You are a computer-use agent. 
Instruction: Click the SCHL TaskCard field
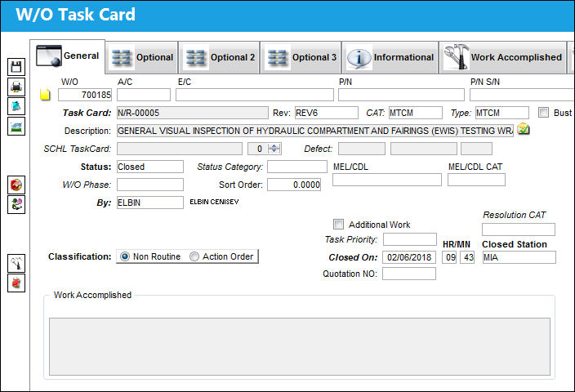180,149
